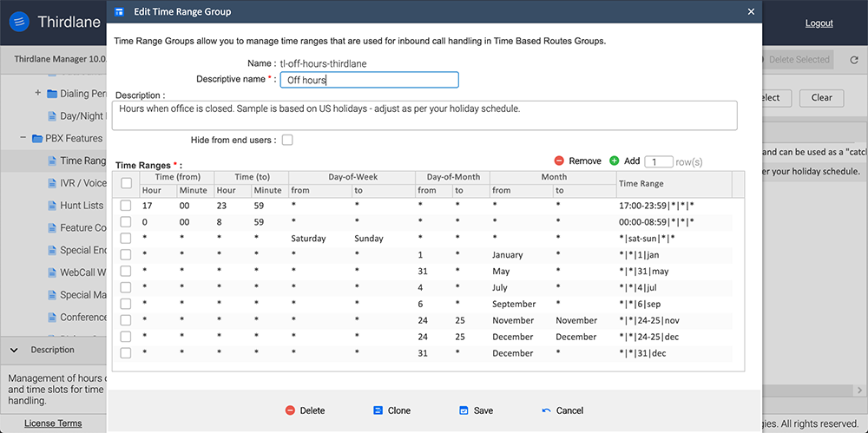Check the September 6 row checkbox
This screenshot has height=433, width=868.
126,304
